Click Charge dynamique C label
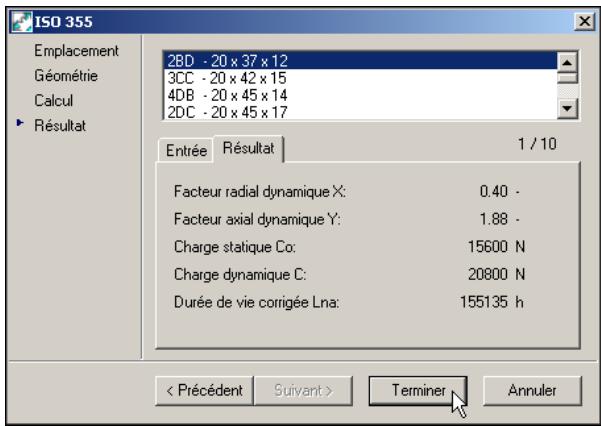This screenshot has width=601, height=426. [x=240, y=275]
